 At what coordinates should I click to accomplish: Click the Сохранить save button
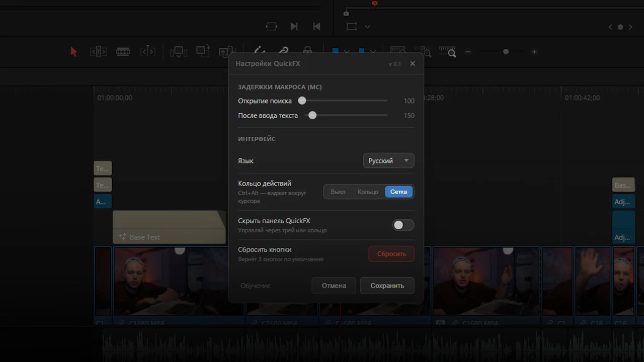click(x=387, y=286)
